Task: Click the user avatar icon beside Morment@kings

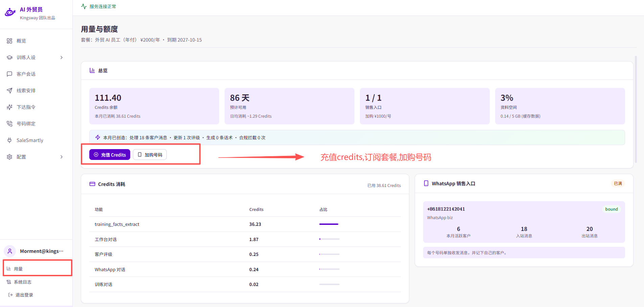Action: click(10, 251)
